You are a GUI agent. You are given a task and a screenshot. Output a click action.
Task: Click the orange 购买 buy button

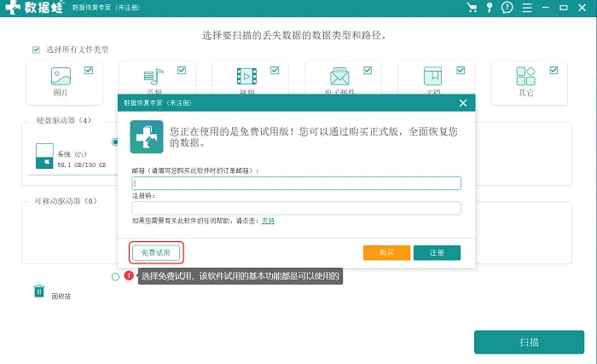coord(386,253)
